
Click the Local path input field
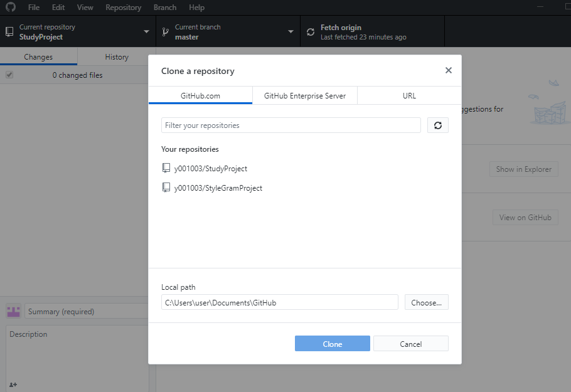tap(280, 302)
